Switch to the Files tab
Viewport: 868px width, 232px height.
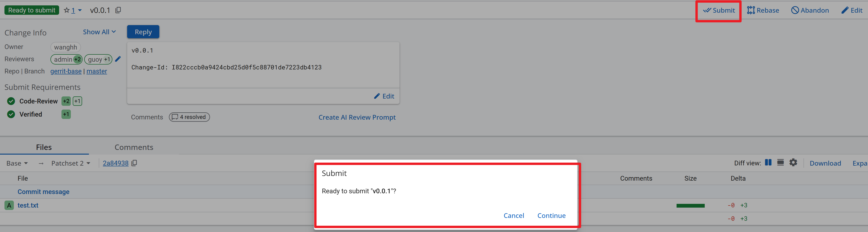click(44, 147)
